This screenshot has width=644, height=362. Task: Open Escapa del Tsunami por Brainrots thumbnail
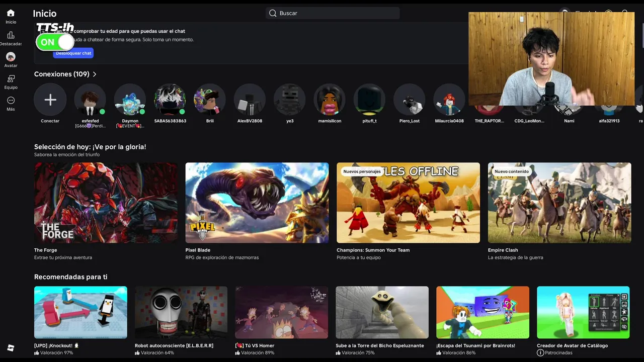click(483, 312)
